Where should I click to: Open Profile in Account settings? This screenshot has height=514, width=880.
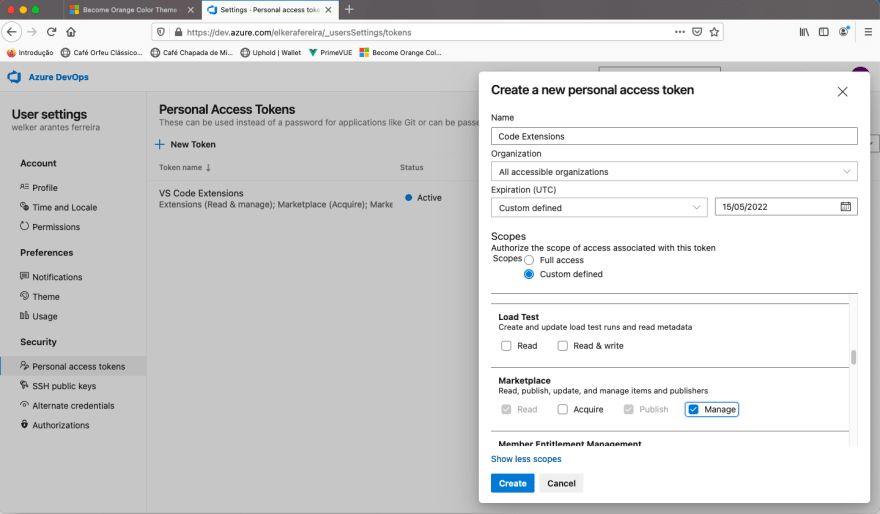(x=44, y=187)
